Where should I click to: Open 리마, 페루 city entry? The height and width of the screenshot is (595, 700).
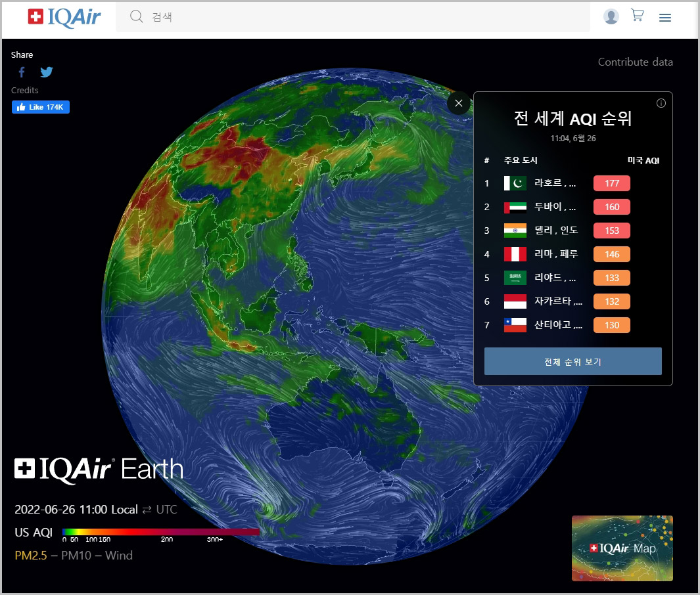(x=556, y=253)
